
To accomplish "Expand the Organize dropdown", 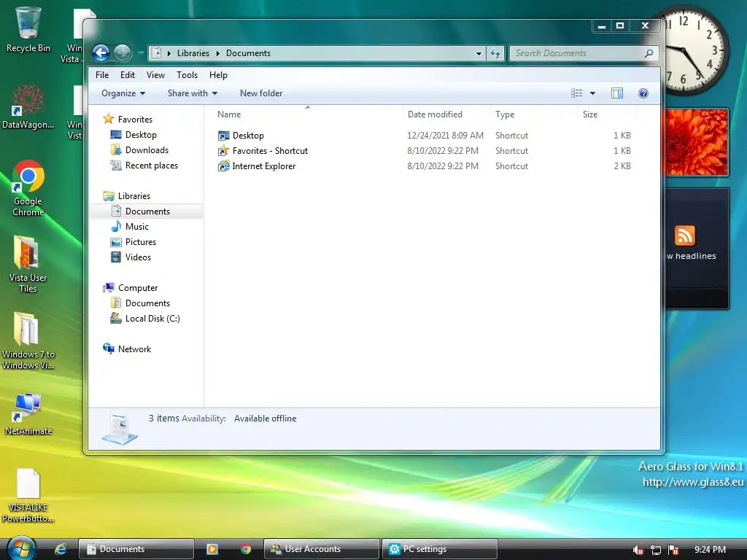I will coord(123,93).
